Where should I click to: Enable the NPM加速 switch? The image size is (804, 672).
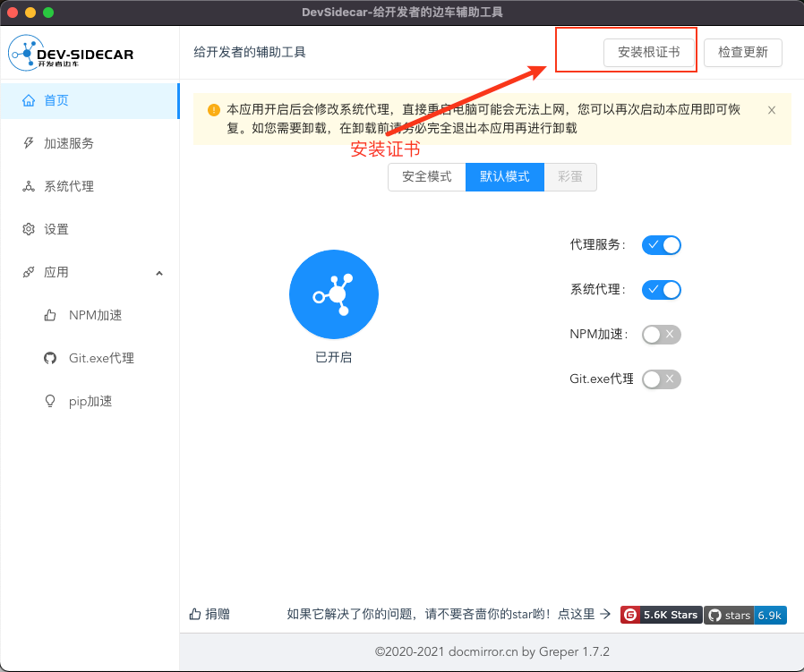pos(662,334)
